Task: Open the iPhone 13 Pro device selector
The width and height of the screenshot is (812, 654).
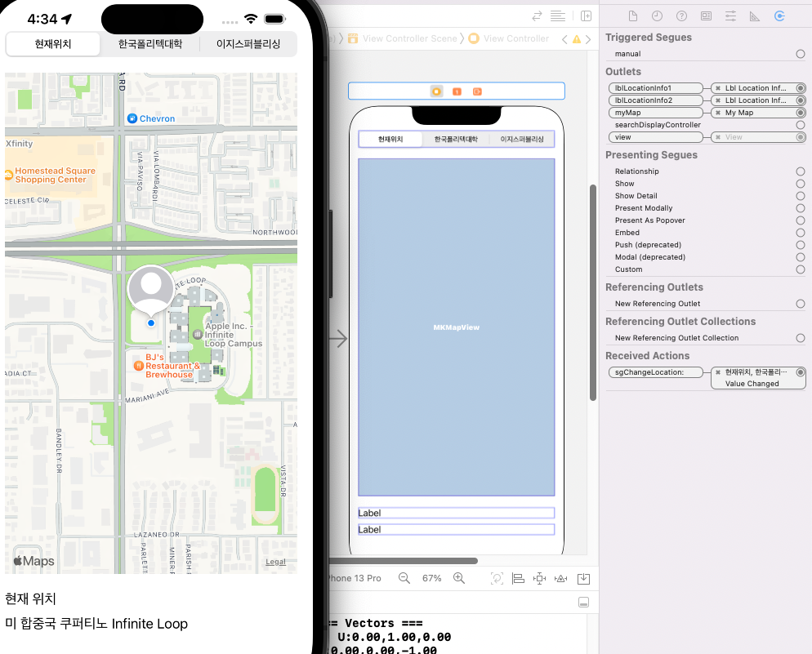Action: pyautogui.click(x=355, y=578)
